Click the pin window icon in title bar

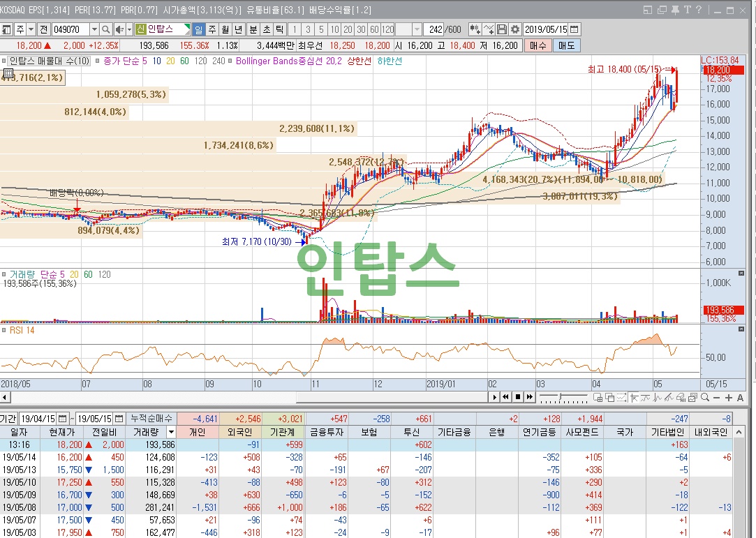click(675, 10)
